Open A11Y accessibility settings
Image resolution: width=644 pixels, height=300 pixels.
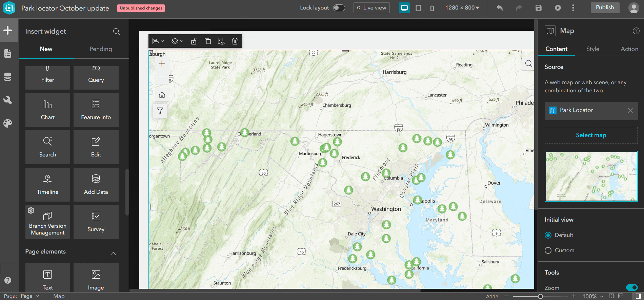(492, 296)
